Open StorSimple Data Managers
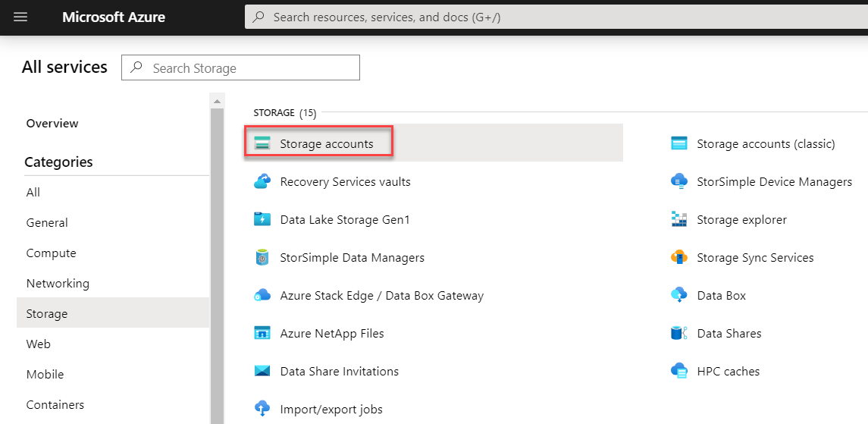The height and width of the screenshot is (424, 868). (x=352, y=257)
